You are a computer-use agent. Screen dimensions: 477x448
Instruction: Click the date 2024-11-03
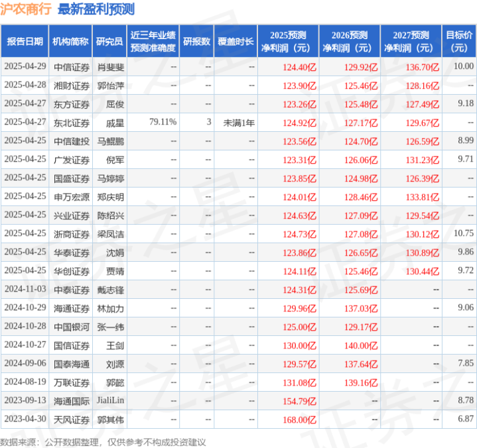(x=25, y=289)
